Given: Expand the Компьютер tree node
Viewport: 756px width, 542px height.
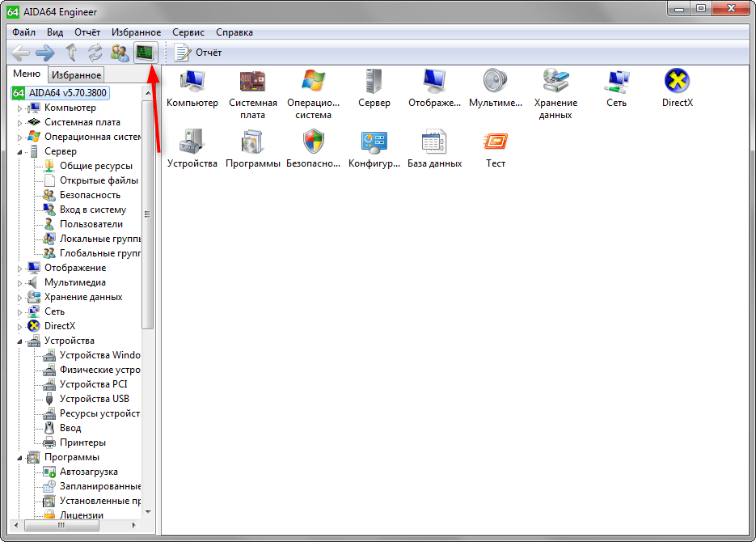Looking at the screenshot, I should [20, 108].
